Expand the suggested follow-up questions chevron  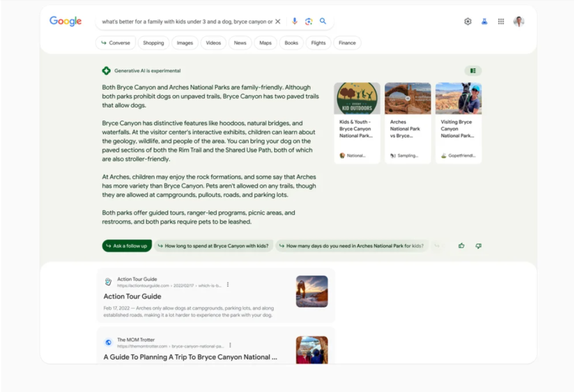(x=438, y=246)
